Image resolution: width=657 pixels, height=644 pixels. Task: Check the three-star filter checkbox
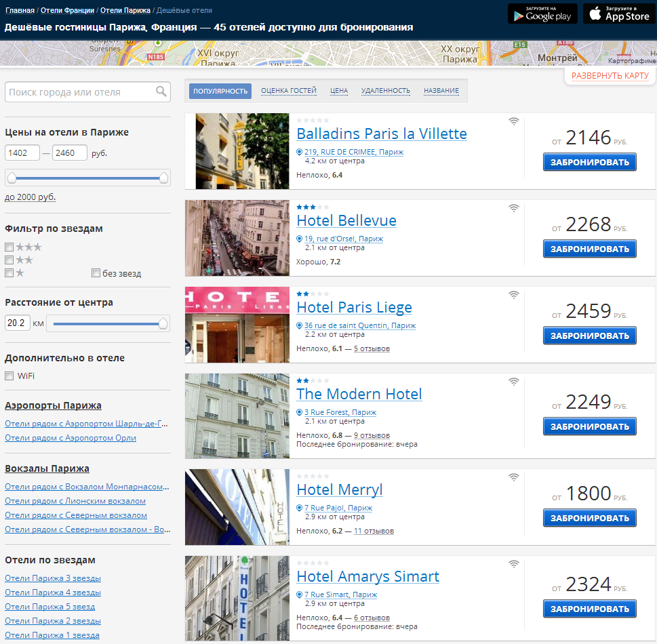click(x=9, y=247)
